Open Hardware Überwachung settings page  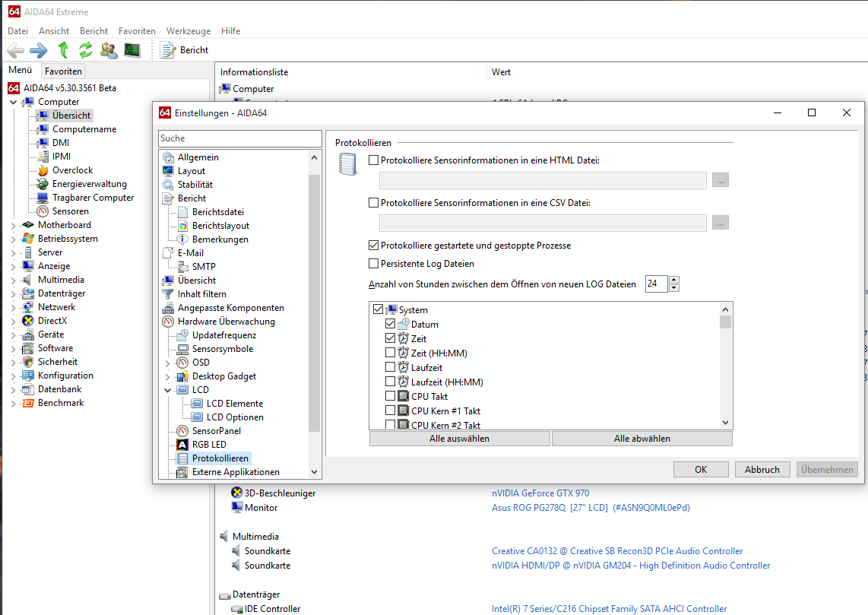click(x=226, y=322)
